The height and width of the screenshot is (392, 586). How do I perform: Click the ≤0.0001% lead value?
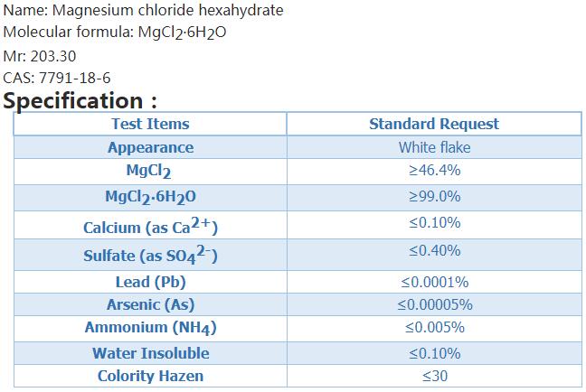click(435, 282)
